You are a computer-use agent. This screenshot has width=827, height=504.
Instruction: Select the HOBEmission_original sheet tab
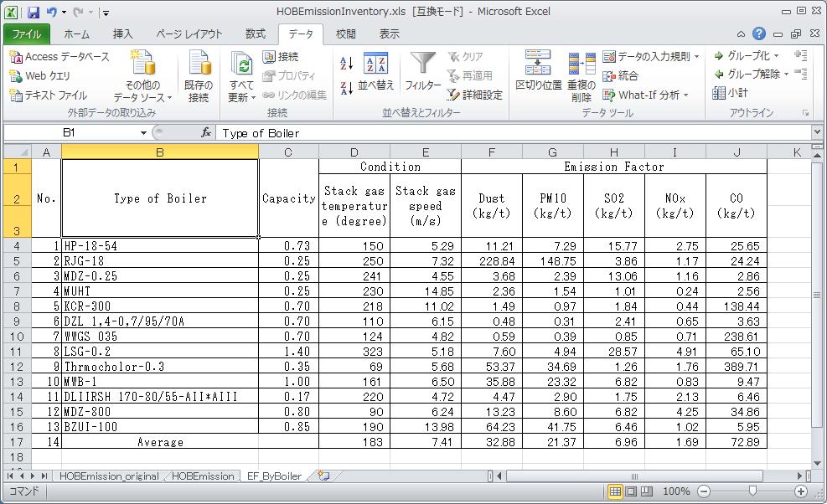click(x=109, y=476)
